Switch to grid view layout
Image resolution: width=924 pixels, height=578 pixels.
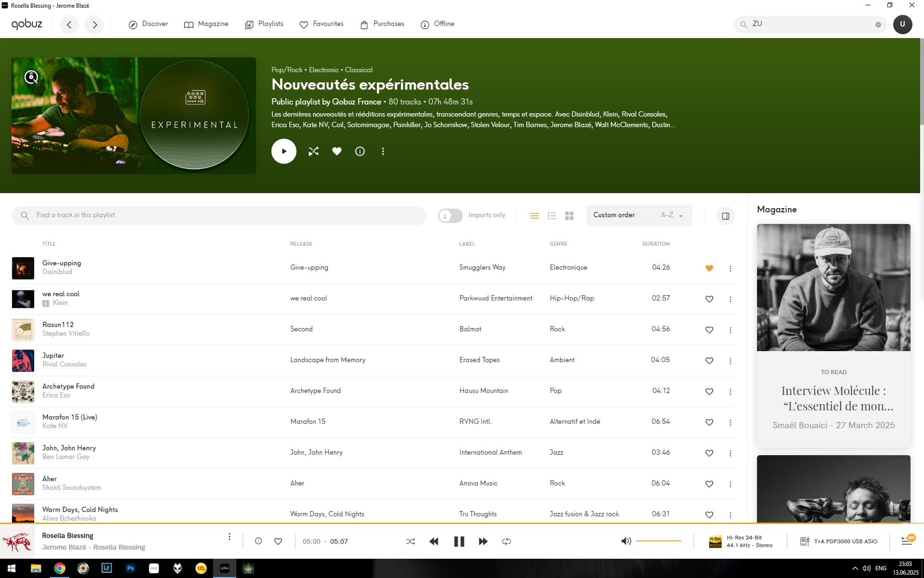[x=569, y=216]
